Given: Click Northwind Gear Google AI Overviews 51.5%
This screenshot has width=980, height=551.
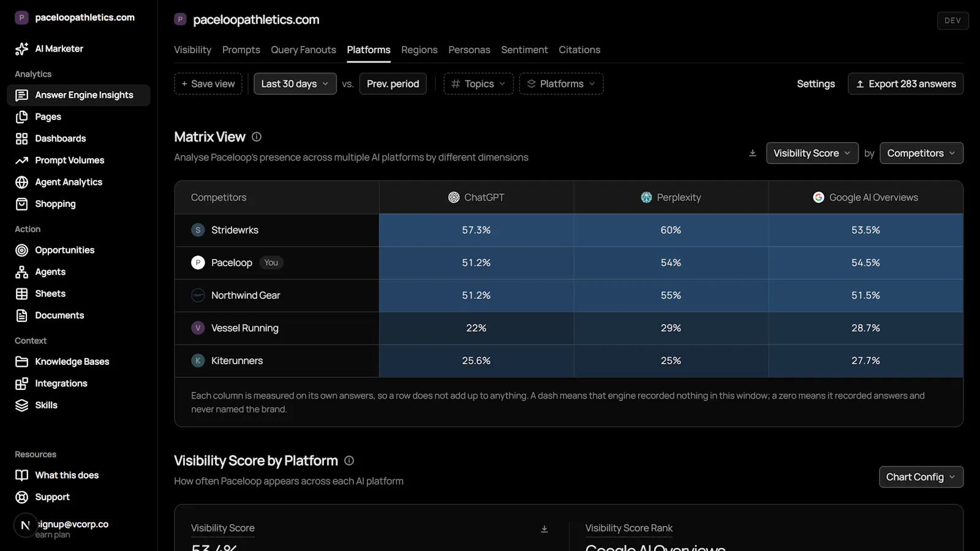Looking at the screenshot, I should pyautogui.click(x=865, y=295).
